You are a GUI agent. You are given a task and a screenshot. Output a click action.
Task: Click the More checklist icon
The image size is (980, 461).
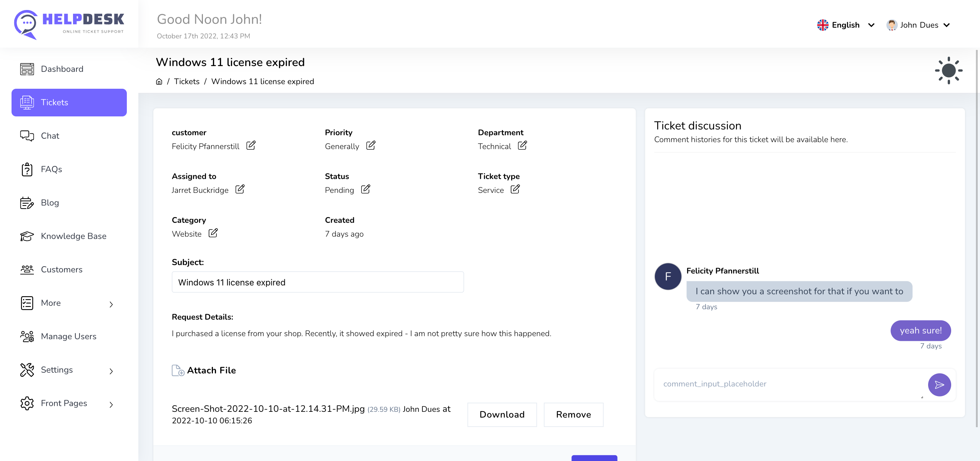point(27,303)
